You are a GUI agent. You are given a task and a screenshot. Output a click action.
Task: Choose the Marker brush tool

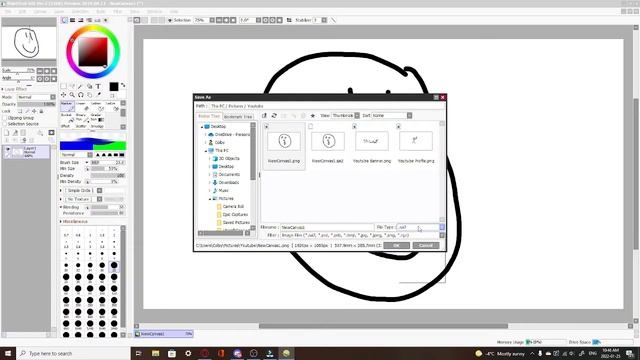point(67,106)
